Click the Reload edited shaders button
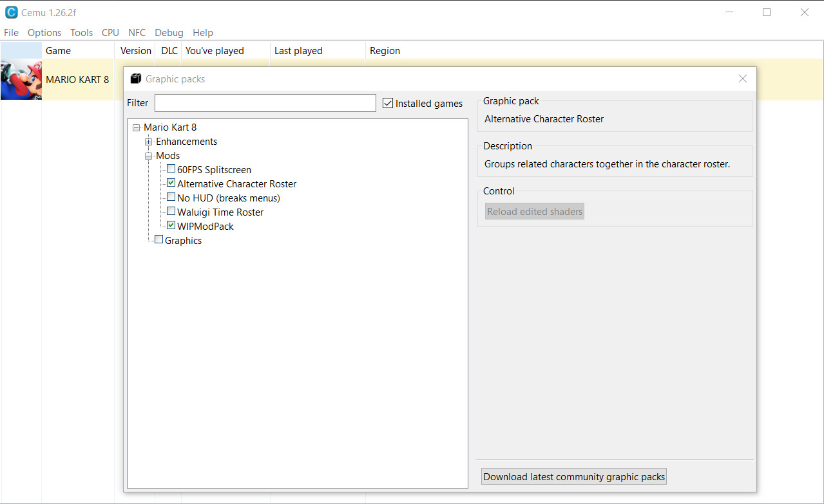Image resolution: width=824 pixels, height=504 pixels. [x=534, y=210]
